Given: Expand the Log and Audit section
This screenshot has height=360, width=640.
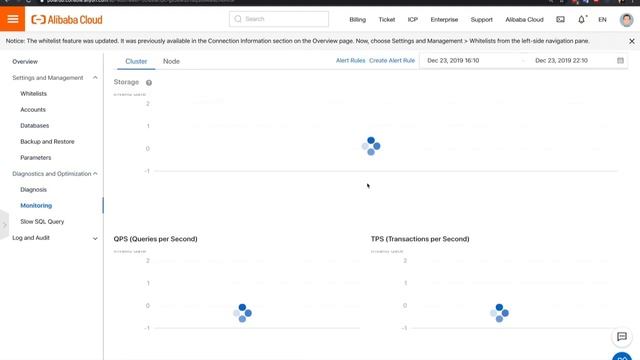Looking at the screenshot, I should 95,238.
